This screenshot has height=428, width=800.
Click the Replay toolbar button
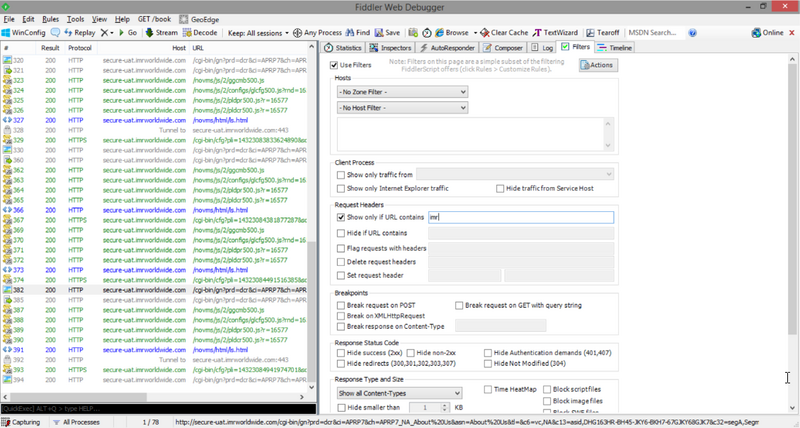pos(80,33)
